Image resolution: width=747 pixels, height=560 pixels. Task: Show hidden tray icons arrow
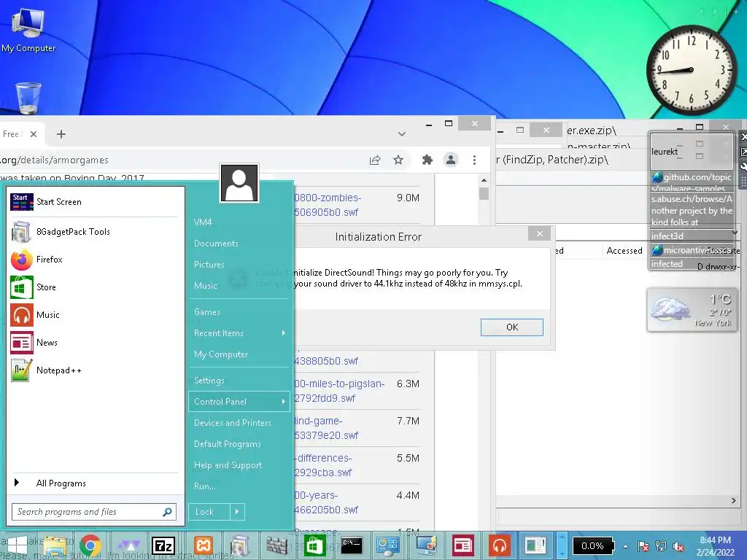tap(625, 546)
